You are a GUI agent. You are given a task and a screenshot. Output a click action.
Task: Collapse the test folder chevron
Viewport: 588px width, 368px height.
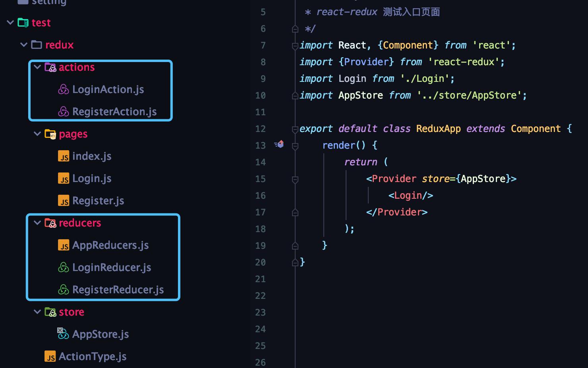pyautogui.click(x=10, y=23)
